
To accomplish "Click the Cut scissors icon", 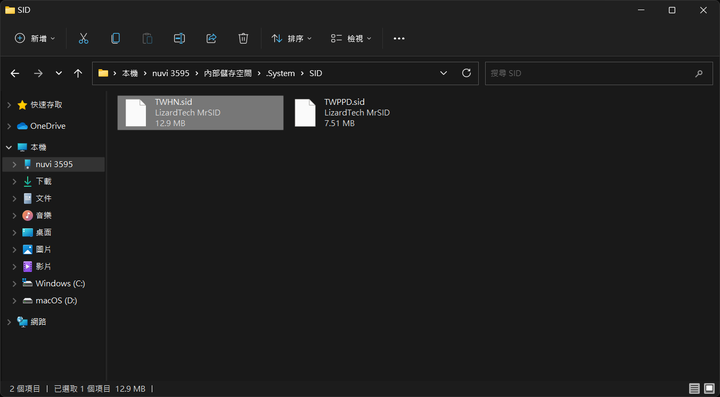I will point(83,39).
